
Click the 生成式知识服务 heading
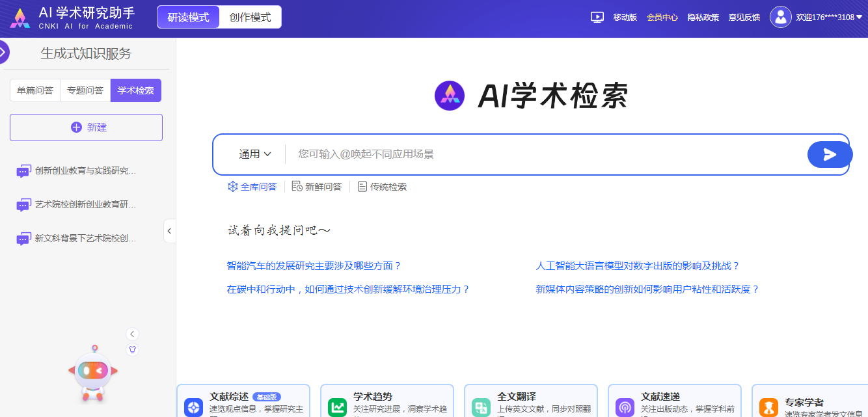86,53
